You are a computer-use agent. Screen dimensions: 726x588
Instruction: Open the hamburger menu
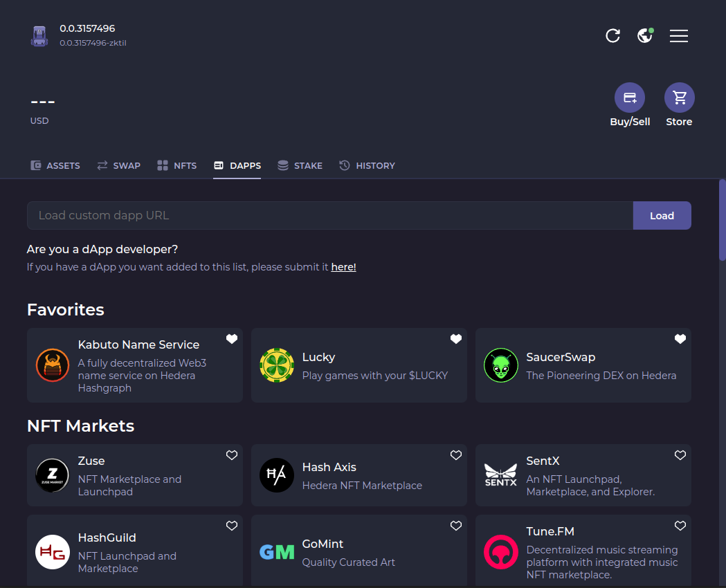pos(678,36)
